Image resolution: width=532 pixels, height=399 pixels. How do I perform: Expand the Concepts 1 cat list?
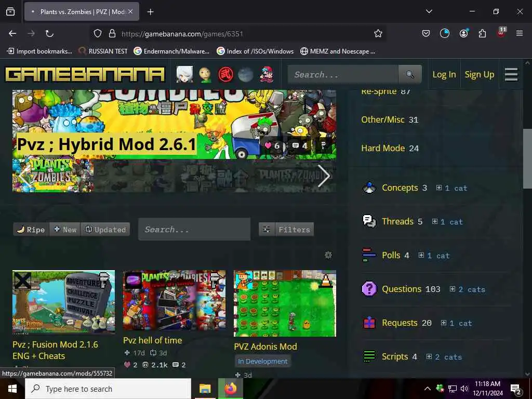[451, 188]
